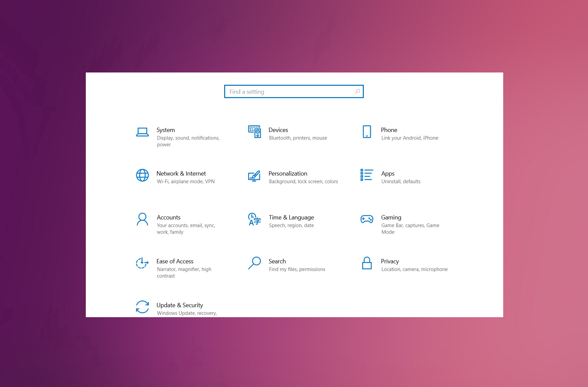Click 'Uninstall, defaults' text

click(x=401, y=182)
